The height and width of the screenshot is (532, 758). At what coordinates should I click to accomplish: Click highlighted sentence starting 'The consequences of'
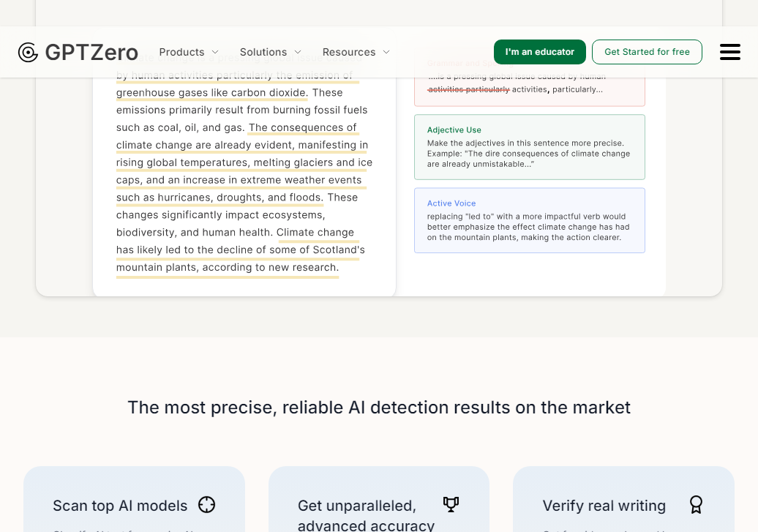244,162
